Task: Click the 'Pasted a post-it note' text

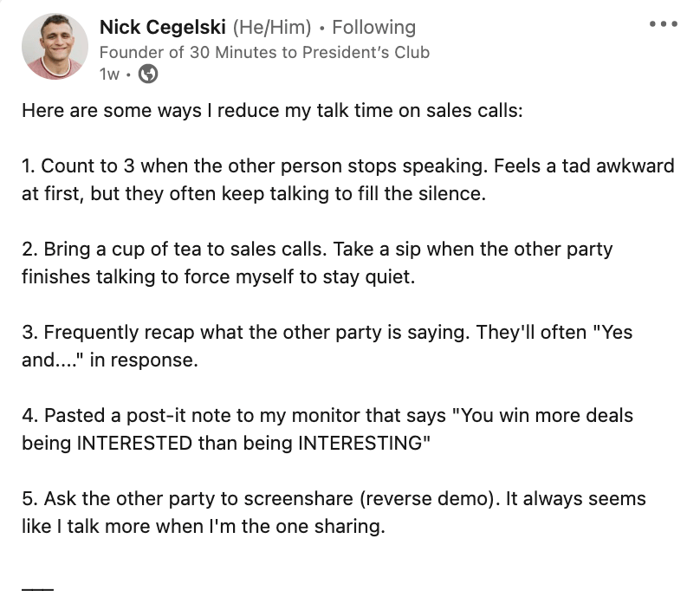Action: pyautogui.click(x=130, y=415)
